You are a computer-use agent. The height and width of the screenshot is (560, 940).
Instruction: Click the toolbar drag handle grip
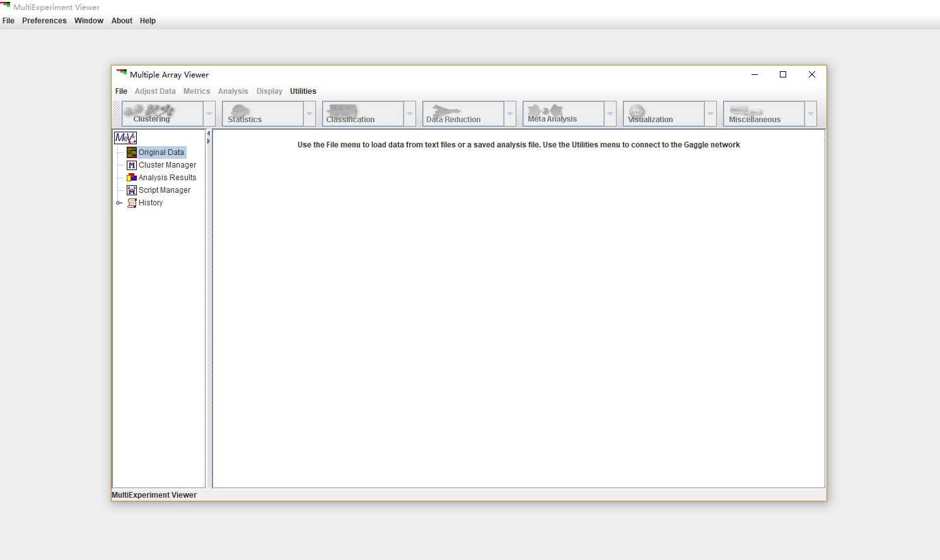coord(116,114)
